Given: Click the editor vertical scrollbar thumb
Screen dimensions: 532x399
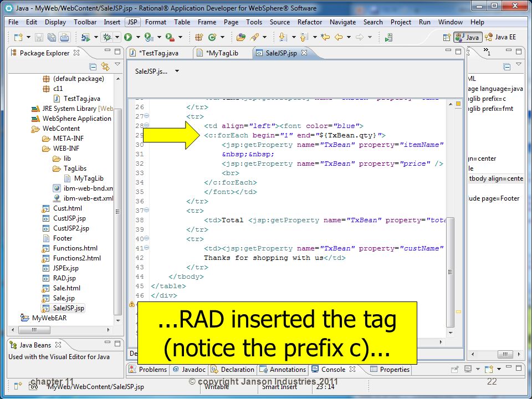Looking at the screenshot, I should click(x=451, y=272).
